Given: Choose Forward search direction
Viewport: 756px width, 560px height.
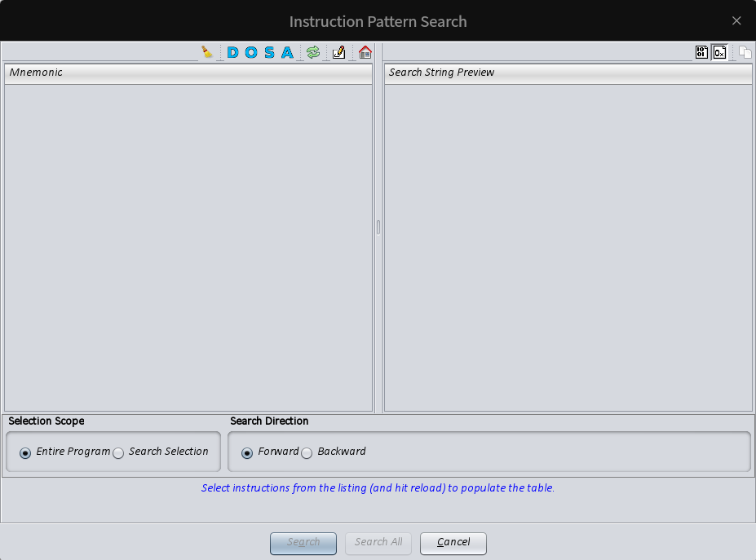Looking at the screenshot, I should coord(271,452).
